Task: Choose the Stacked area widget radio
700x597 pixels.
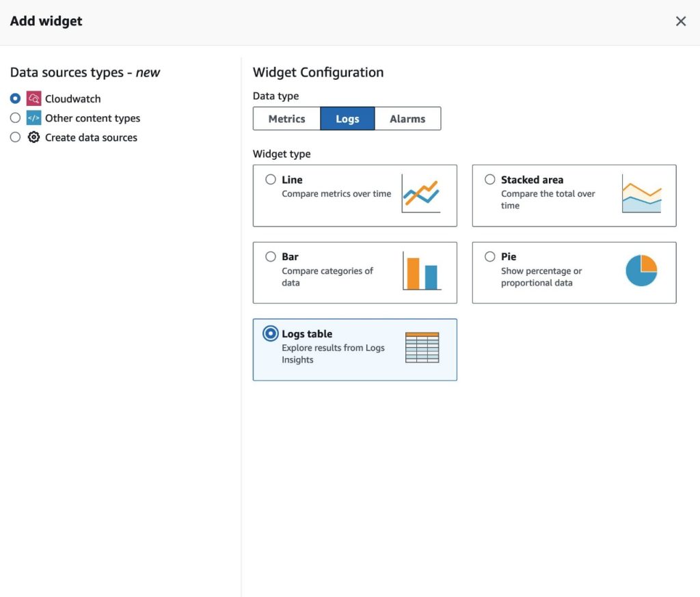Action: click(x=489, y=180)
